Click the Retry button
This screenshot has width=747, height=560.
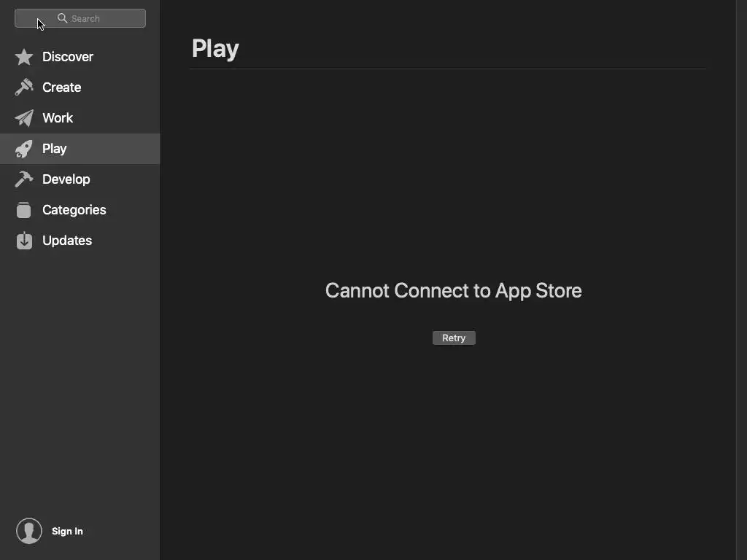click(x=454, y=338)
